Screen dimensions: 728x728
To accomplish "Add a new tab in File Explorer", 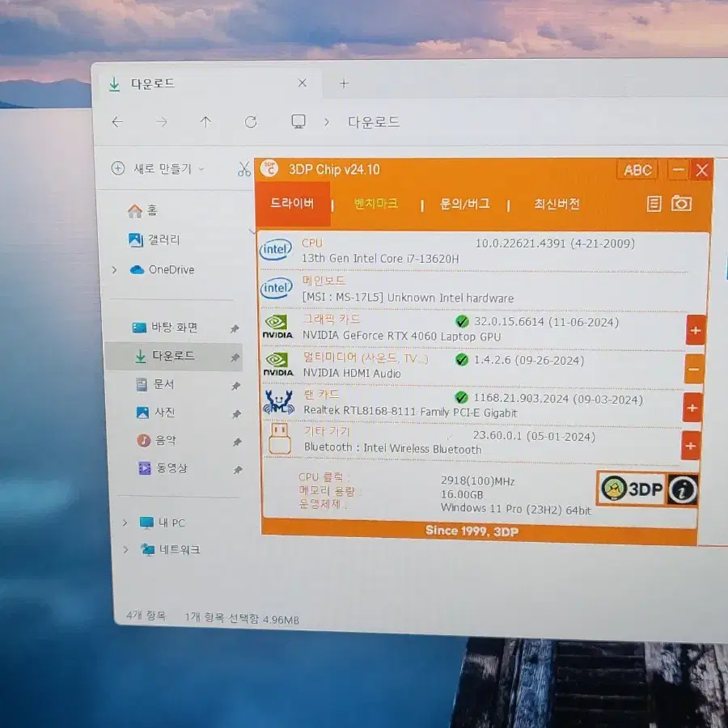I will tap(344, 83).
